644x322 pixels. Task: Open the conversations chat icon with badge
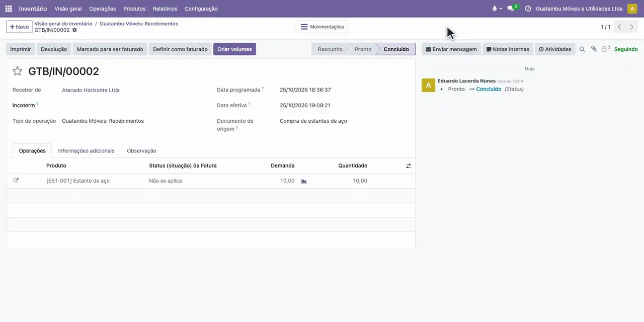click(x=511, y=9)
